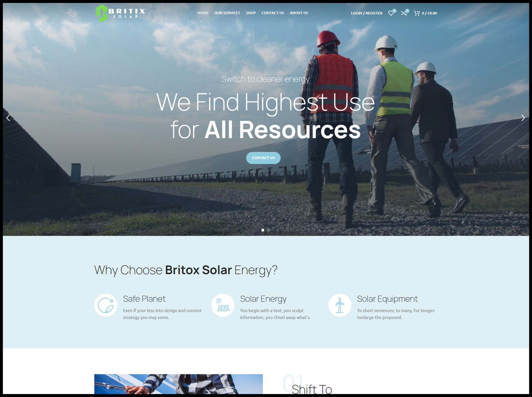Select the second slider pagination dot

pos(269,230)
